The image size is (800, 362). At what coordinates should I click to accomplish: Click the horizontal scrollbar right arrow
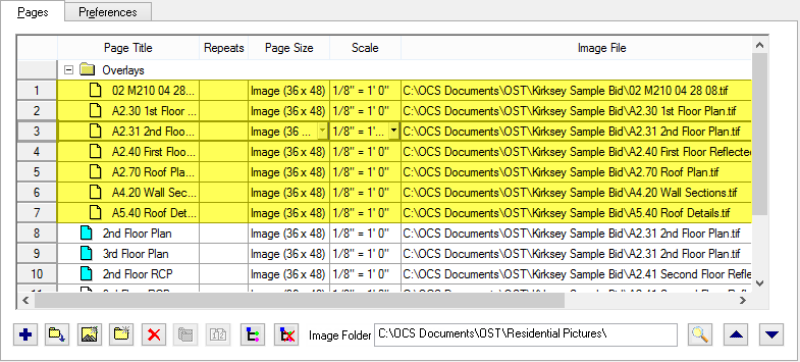click(x=743, y=301)
